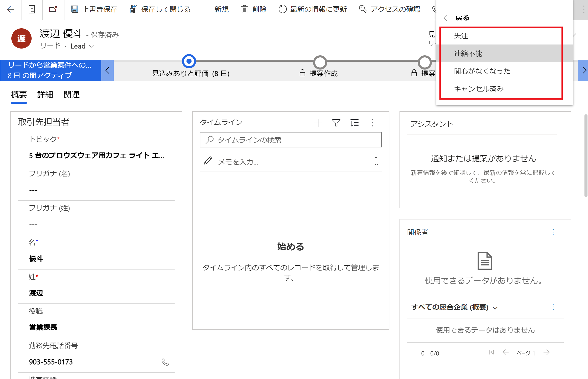Open 関連 tab

point(72,95)
